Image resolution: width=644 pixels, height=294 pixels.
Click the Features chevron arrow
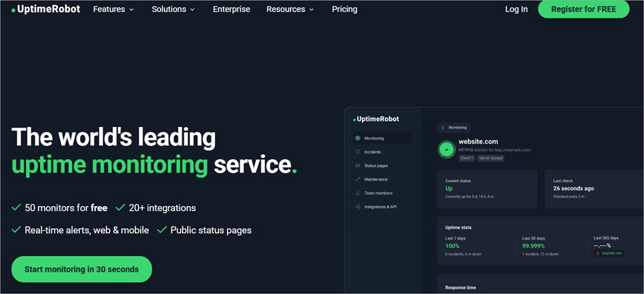pos(132,10)
